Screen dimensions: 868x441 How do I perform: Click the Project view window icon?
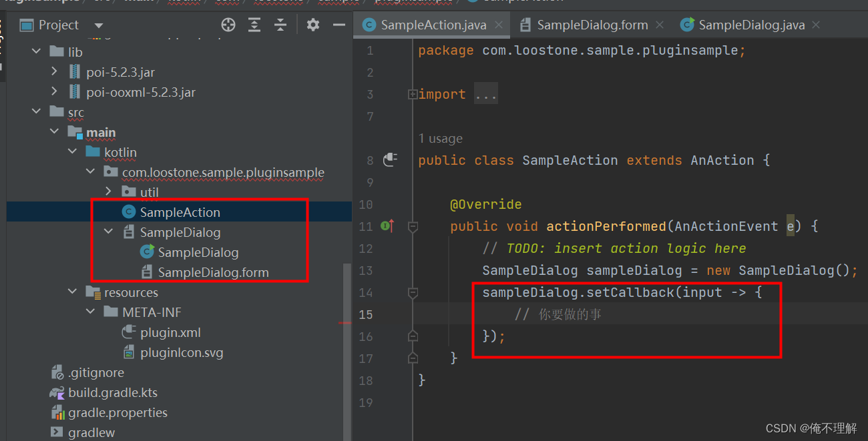coord(27,25)
